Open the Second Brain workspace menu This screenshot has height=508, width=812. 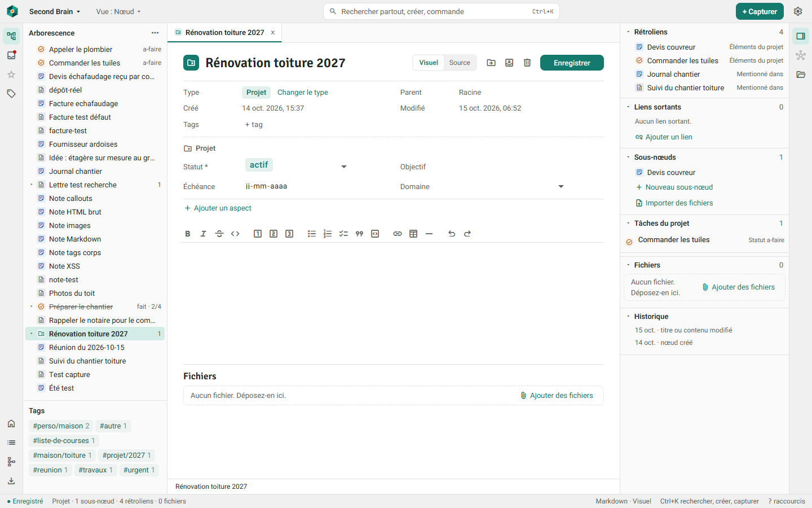(55, 11)
